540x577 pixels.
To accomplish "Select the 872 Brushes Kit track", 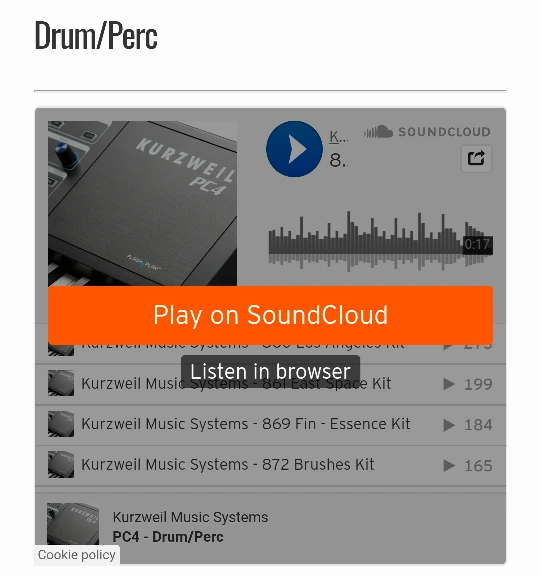I will [x=227, y=465].
